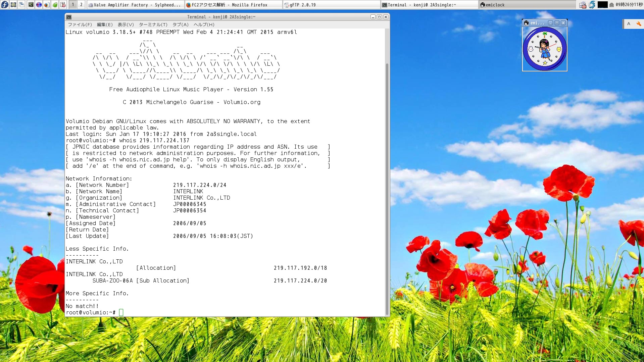The height and width of the screenshot is (362, 644).
Task: Expand the ヘルプ(H) menu
Action: (204, 24)
